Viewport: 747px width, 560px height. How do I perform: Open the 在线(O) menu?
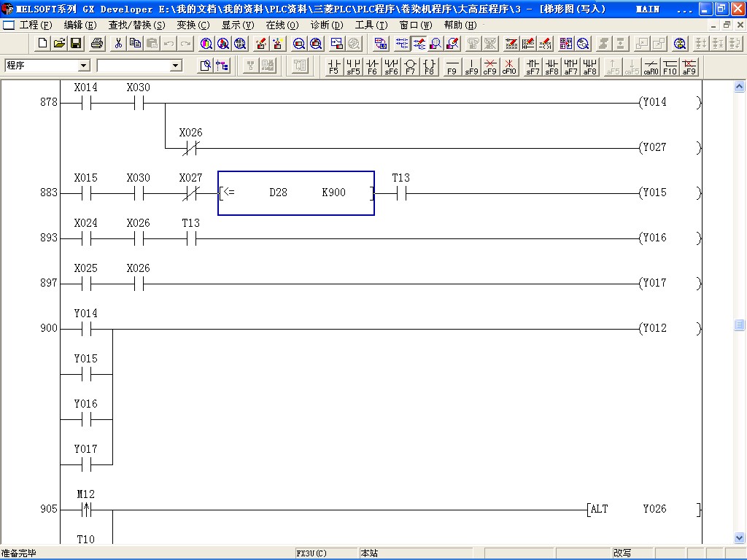click(x=282, y=25)
